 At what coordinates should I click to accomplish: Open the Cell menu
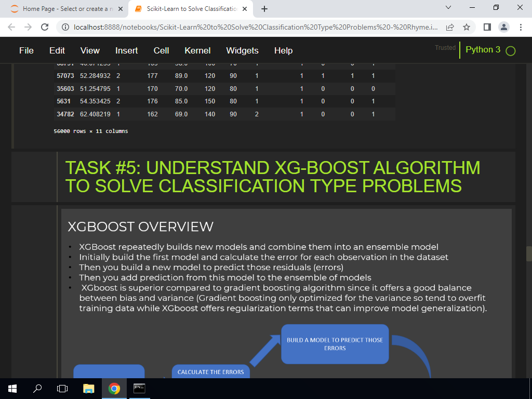pyautogui.click(x=161, y=50)
